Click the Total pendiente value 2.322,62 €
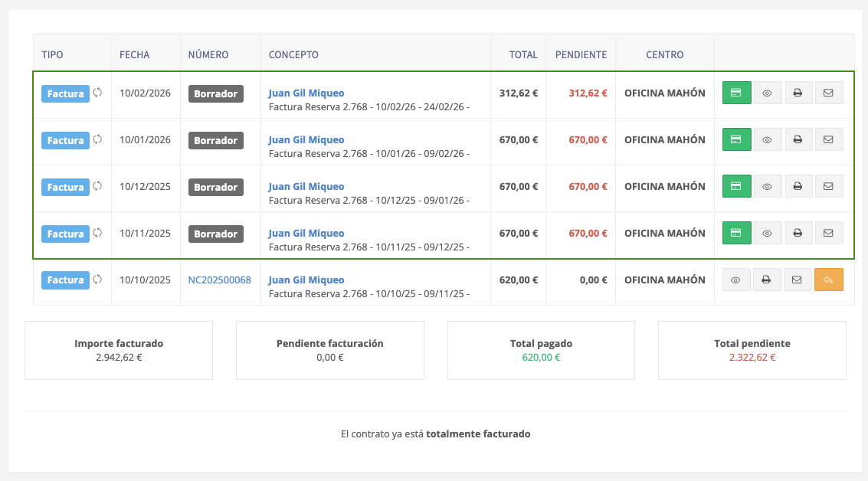868x481 pixels. (x=752, y=358)
